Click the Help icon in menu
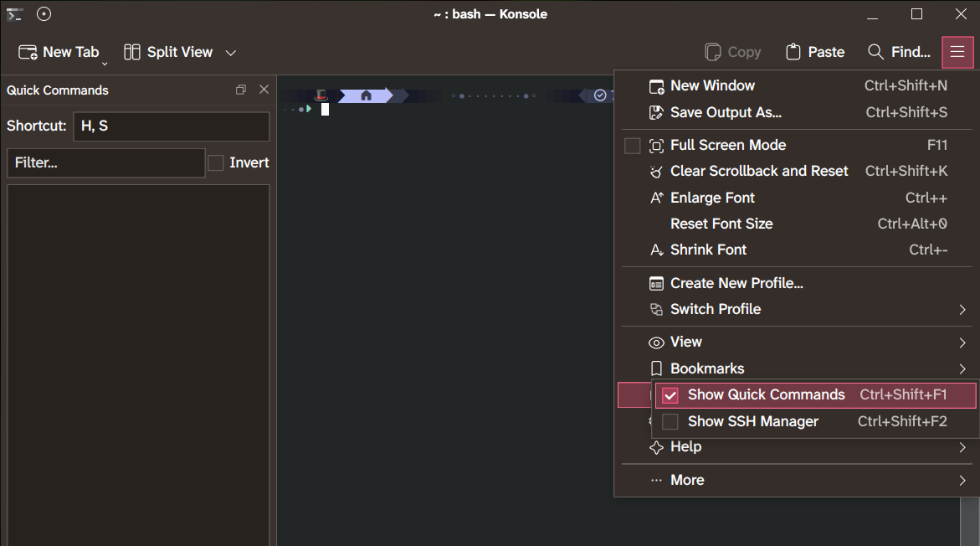Viewport: 980px width, 546px height. [x=656, y=447]
